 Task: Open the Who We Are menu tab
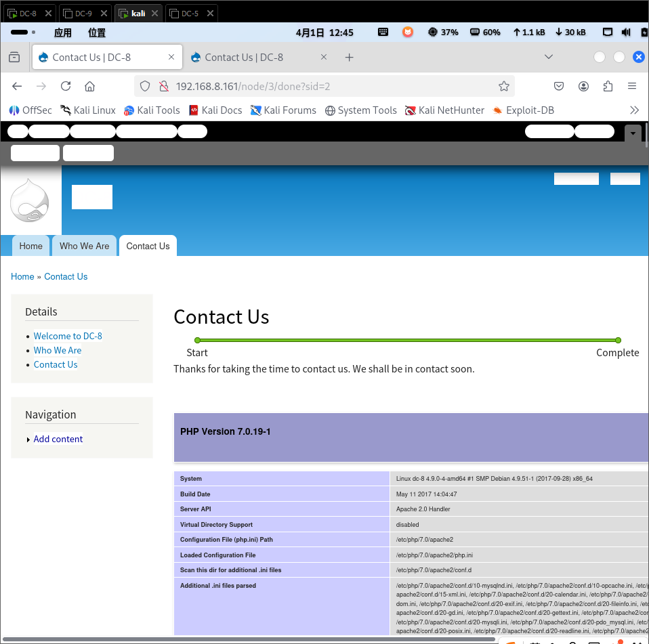coord(84,246)
